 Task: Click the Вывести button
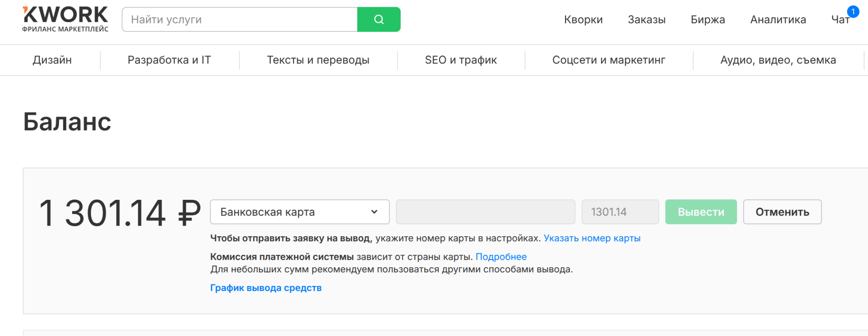click(x=701, y=212)
